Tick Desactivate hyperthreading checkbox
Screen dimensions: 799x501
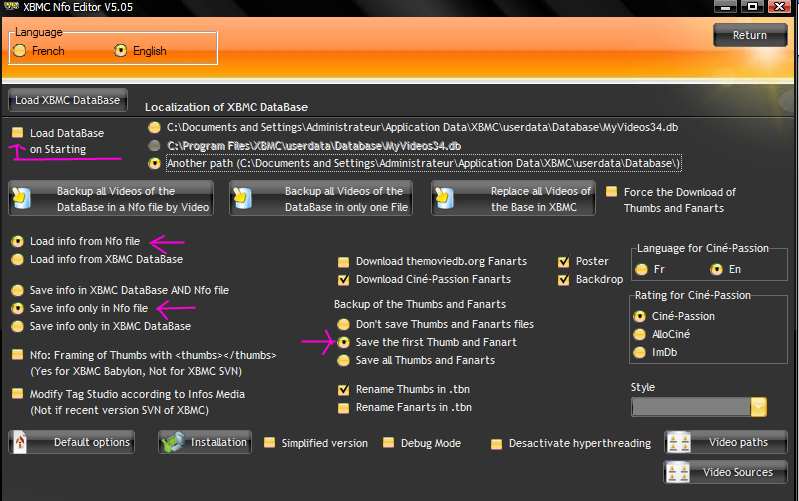(x=496, y=444)
